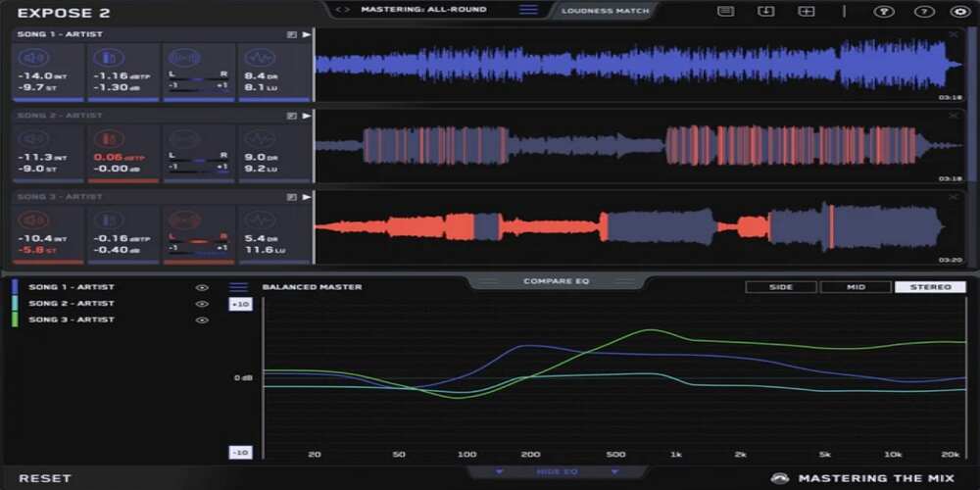Click Song 1 -14.0 INT loudness value
The image size is (980, 490).
coord(42,75)
